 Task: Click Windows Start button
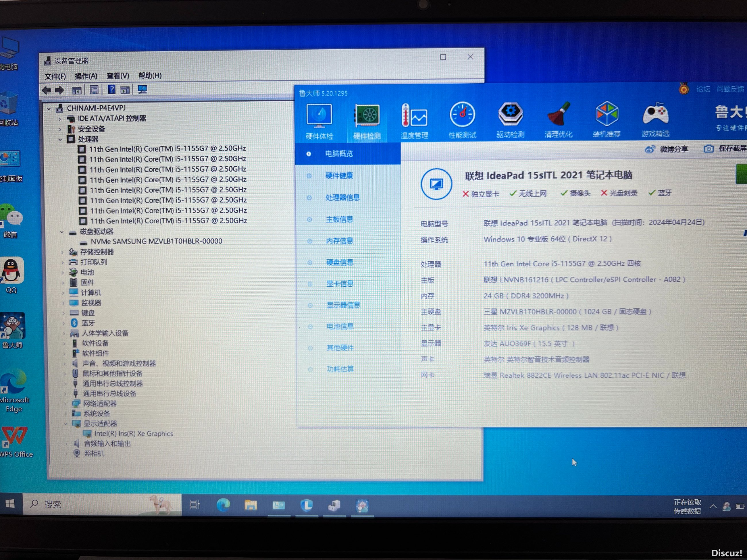coord(10,504)
